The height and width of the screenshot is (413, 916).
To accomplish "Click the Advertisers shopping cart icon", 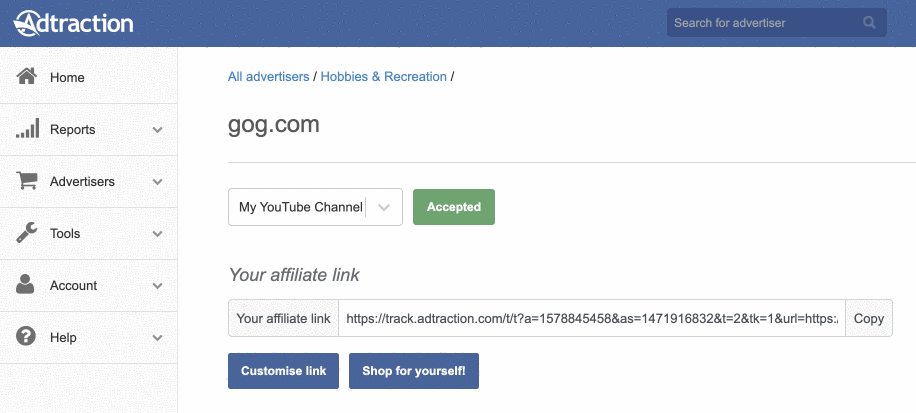I will coord(27,181).
